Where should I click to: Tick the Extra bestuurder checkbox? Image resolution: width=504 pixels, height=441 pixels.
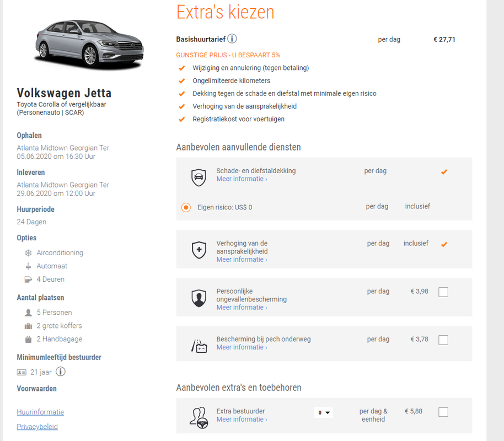click(x=443, y=412)
